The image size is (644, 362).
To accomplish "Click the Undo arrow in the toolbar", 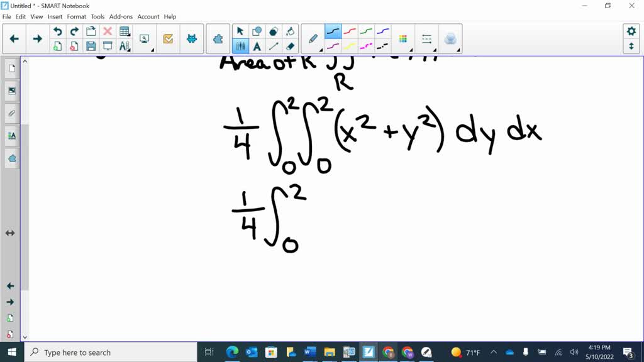I will click(57, 31).
